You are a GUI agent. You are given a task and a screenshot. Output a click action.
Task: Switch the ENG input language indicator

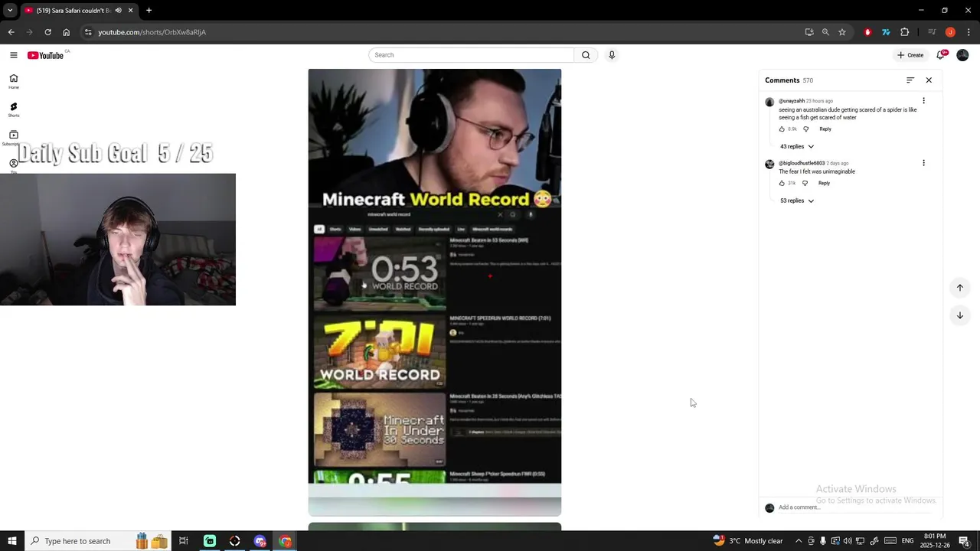[x=907, y=541]
